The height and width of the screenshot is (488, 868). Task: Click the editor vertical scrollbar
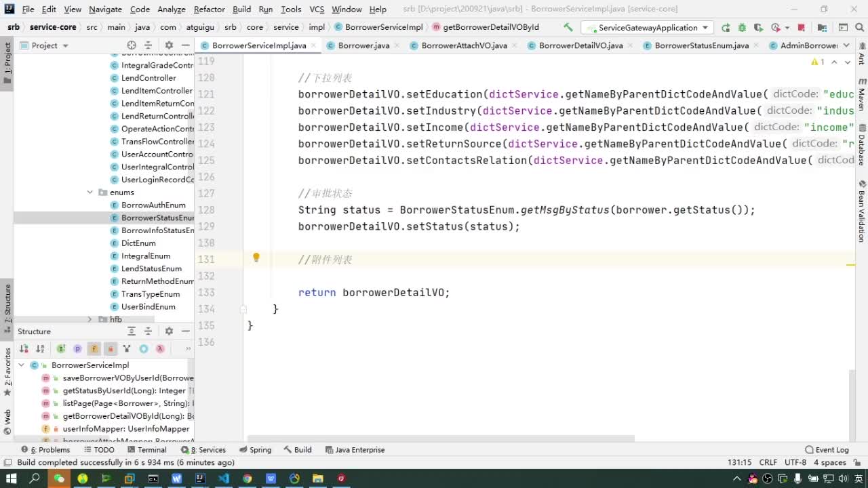pos(852,405)
